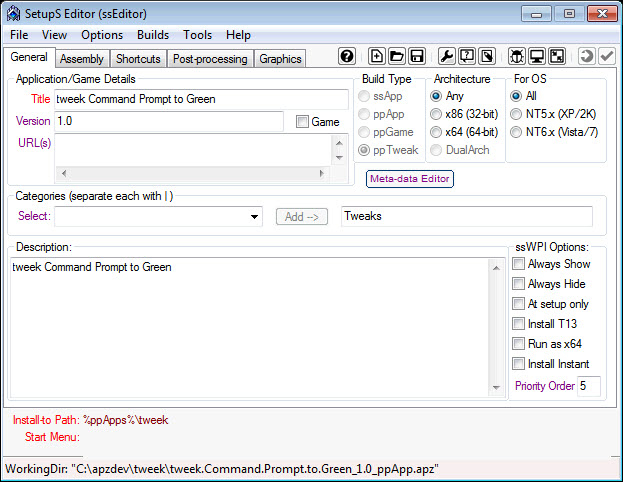Viewport: 623px width, 482px height.
Task: Click into the Version input field
Action: [x=169, y=121]
